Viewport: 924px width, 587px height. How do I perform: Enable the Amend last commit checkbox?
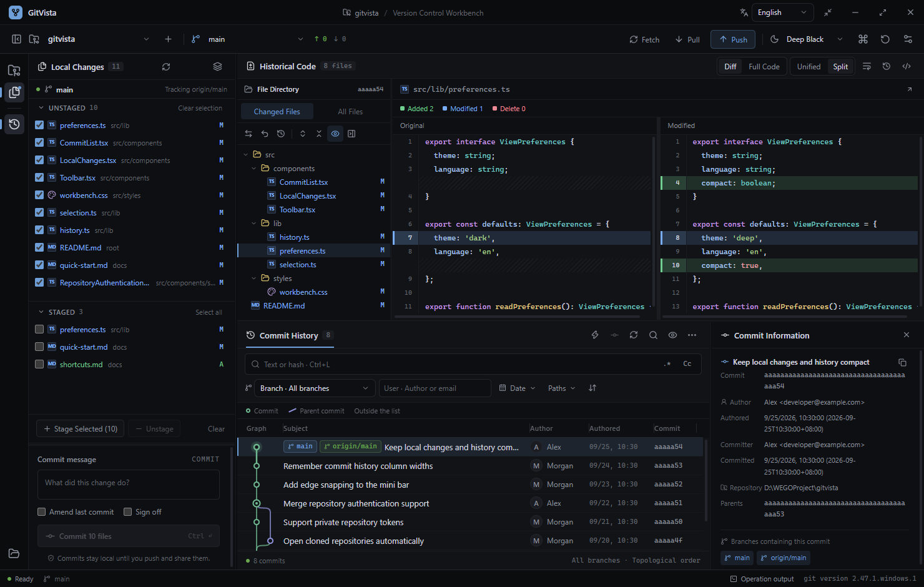click(42, 512)
